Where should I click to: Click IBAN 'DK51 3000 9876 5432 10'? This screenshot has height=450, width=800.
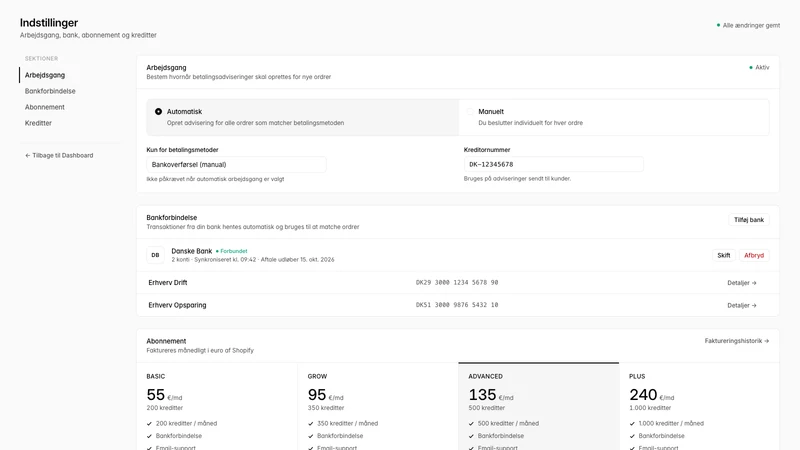(457, 305)
